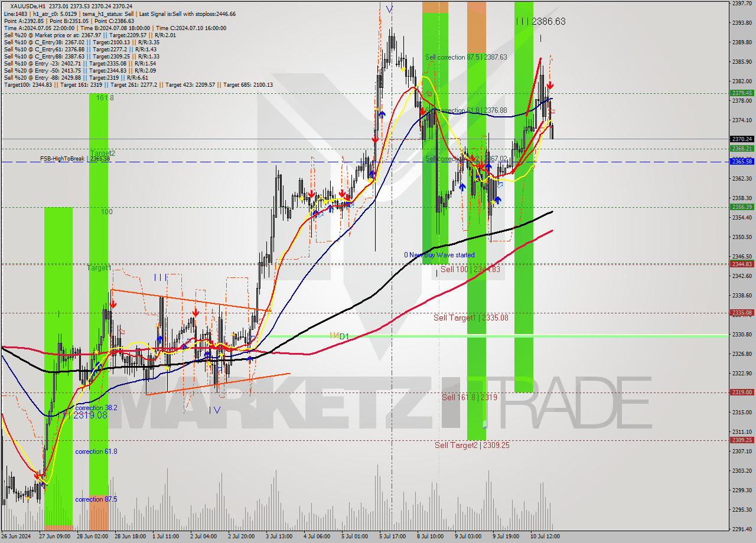The height and width of the screenshot is (543, 756).
Task: Click the green price tag 2356.39
Action: click(742, 207)
